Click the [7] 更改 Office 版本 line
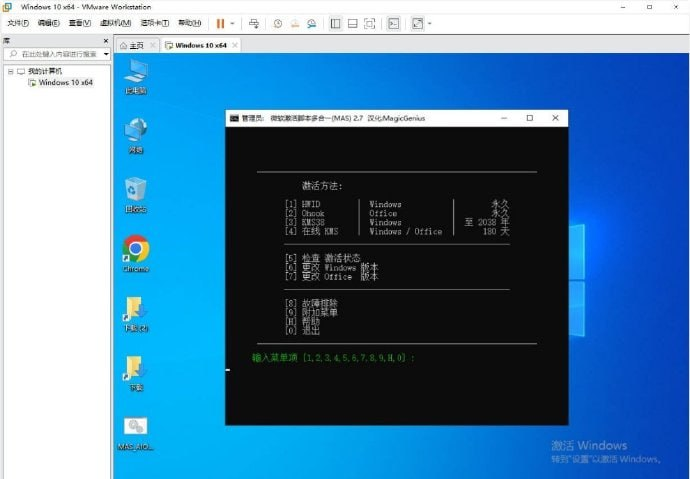This screenshot has height=479, width=690. click(x=331, y=277)
